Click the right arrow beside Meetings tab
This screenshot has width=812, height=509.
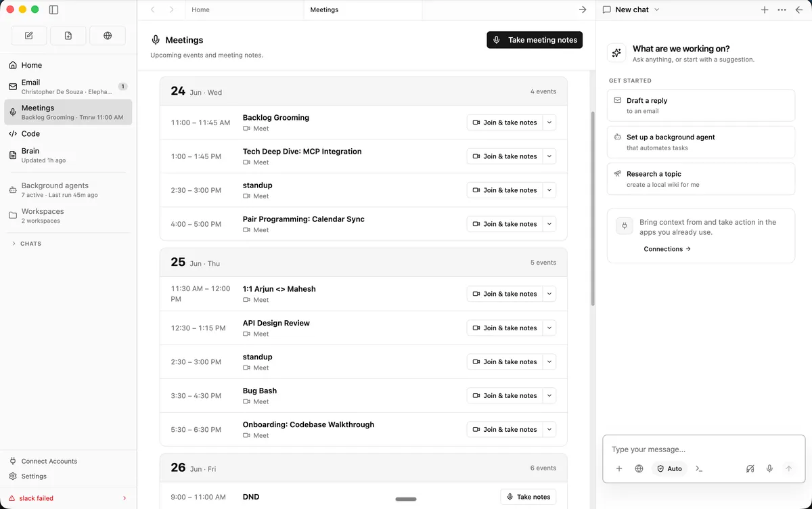[x=583, y=10]
